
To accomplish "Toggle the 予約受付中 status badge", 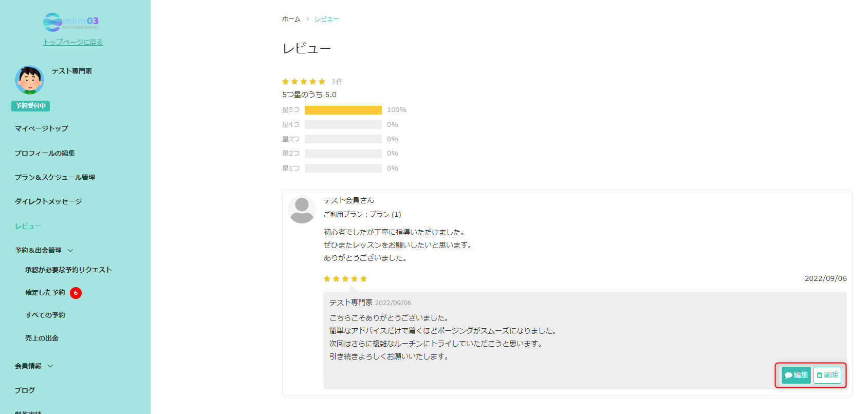I will tap(30, 106).
